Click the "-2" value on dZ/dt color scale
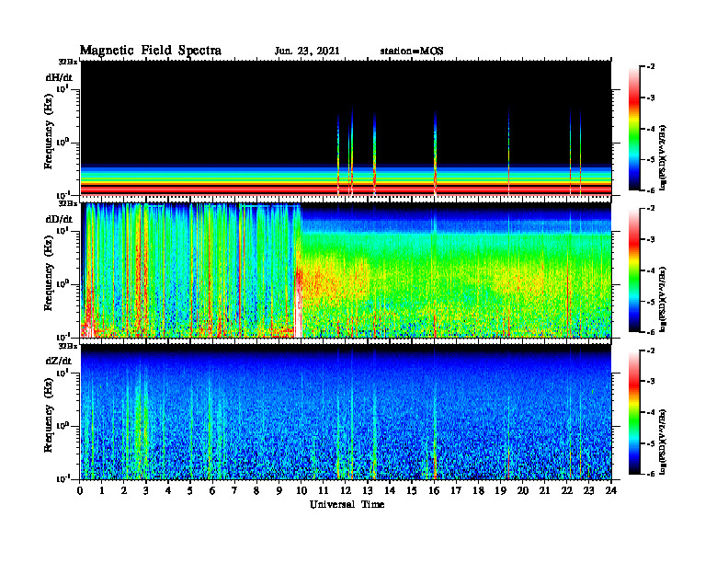 (652, 350)
